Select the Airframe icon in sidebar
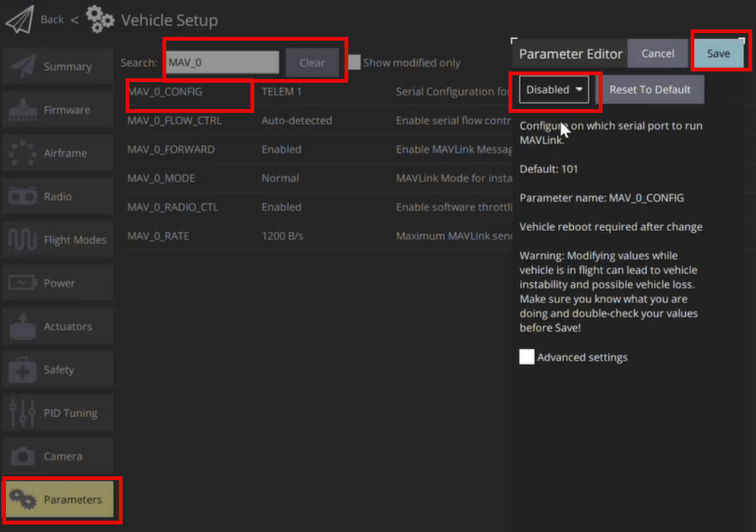This screenshot has width=756, height=532. tap(23, 154)
